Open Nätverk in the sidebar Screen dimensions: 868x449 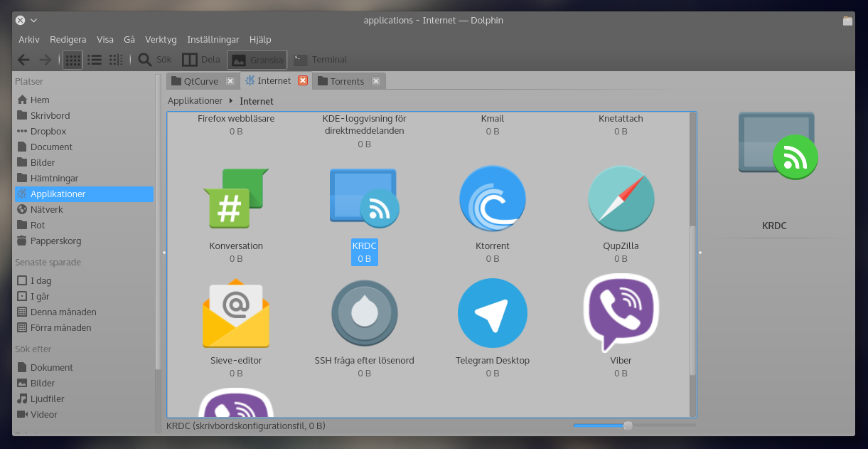click(84, 210)
